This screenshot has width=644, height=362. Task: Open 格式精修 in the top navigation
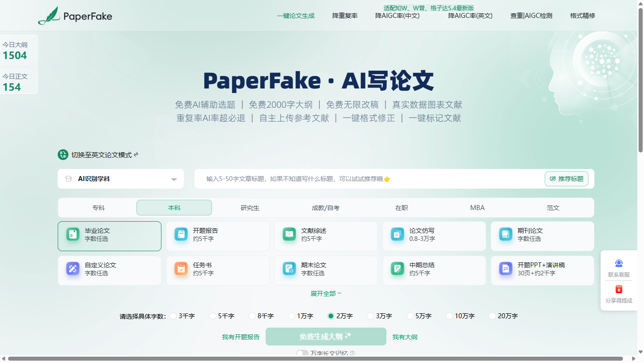(582, 16)
